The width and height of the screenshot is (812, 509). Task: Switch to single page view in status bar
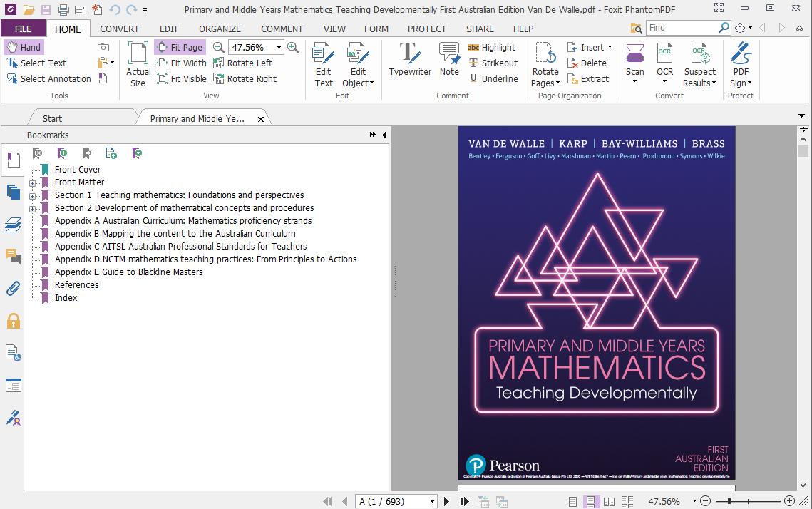572,501
